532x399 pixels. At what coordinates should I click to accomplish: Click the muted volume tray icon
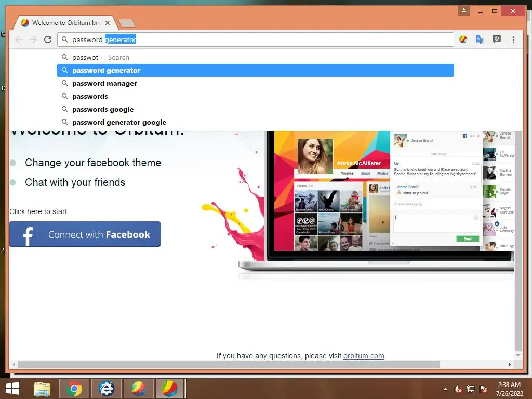pos(458,389)
